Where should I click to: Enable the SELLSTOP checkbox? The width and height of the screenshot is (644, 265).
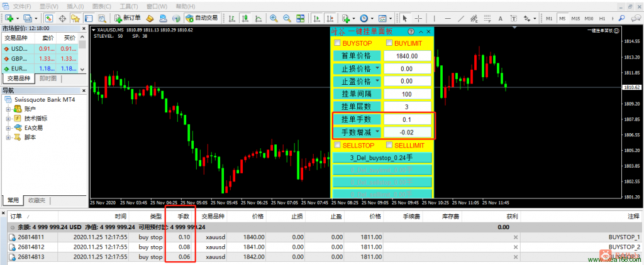tap(337, 145)
